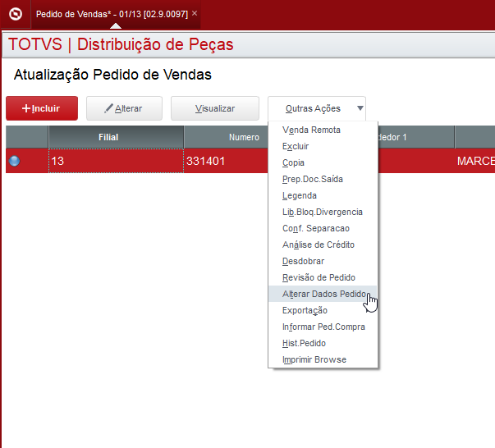The height and width of the screenshot is (448, 495).
Task: Click the pencil icon on Alterar
Action: tap(108, 108)
